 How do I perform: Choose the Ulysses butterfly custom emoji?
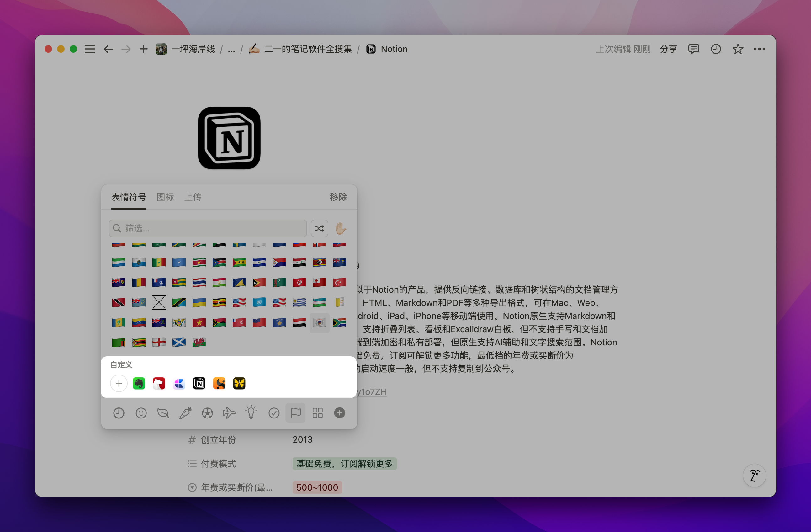coord(239,383)
